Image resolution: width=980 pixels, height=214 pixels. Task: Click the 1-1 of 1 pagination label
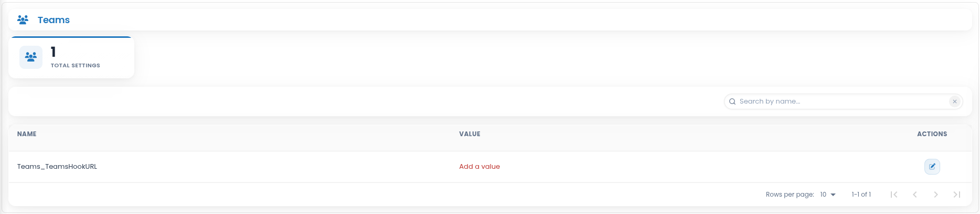pyautogui.click(x=861, y=195)
